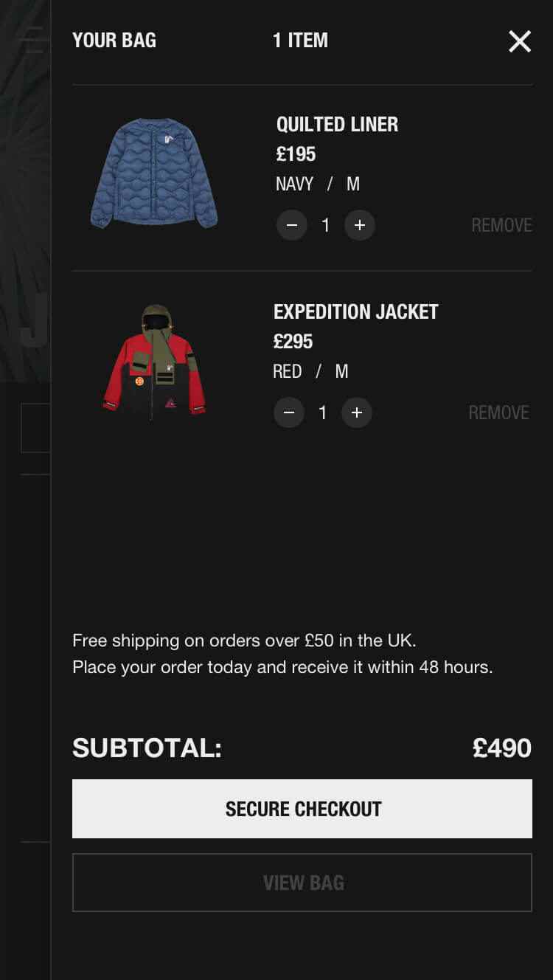Image resolution: width=553 pixels, height=980 pixels.
Task: Decrease Expedition Jacket quantity
Action: 289,413
